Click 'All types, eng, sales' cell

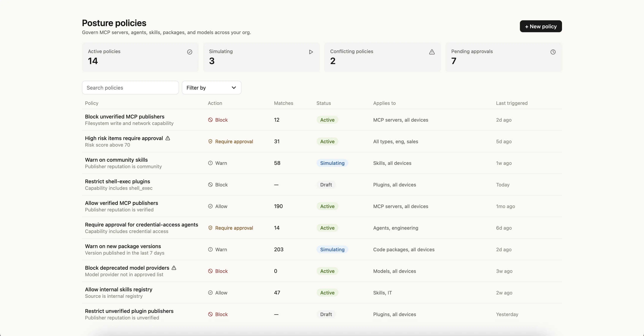coord(395,141)
